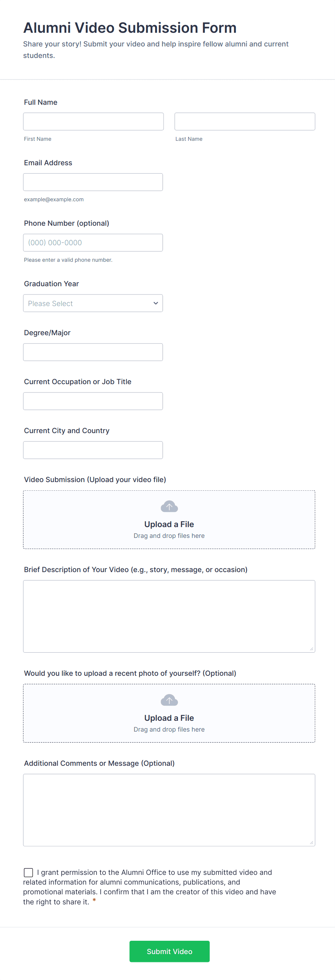Image resolution: width=335 pixels, height=980 pixels.
Task: Click the video description textarea resize handle
Action: [311, 649]
